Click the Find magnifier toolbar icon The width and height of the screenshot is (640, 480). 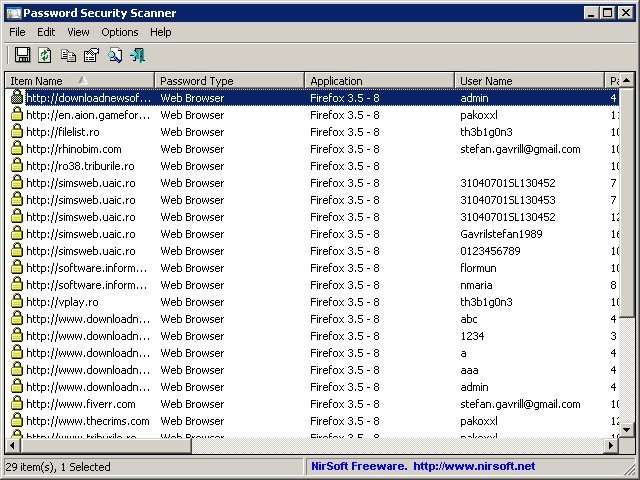115,56
